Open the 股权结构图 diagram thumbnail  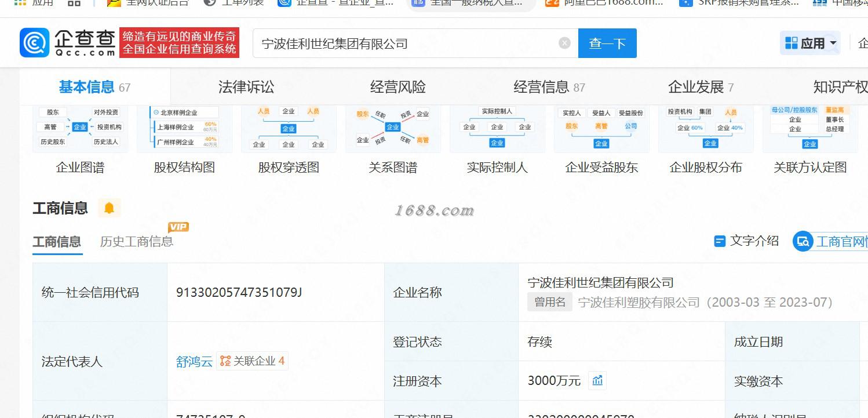pyautogui.click(x=184, y=129)
